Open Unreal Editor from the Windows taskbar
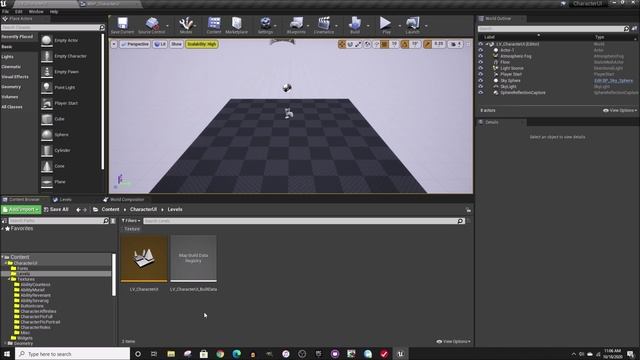The height and width of the screenshot is (360, 640). pos(400,354)
